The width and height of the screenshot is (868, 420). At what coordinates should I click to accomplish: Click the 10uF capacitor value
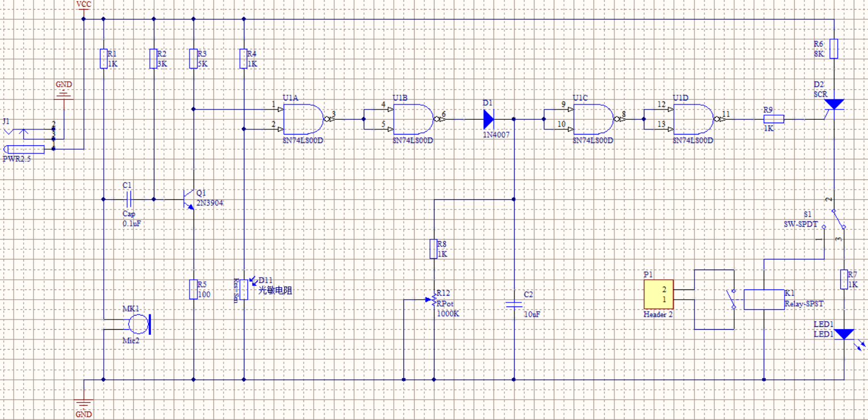click(532, 314)
